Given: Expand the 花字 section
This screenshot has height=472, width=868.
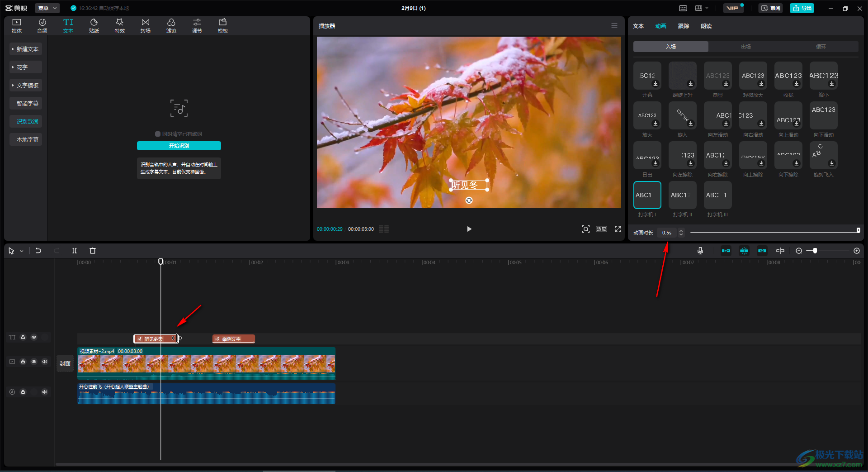Looking at the screenshot, I should [26, 67].
